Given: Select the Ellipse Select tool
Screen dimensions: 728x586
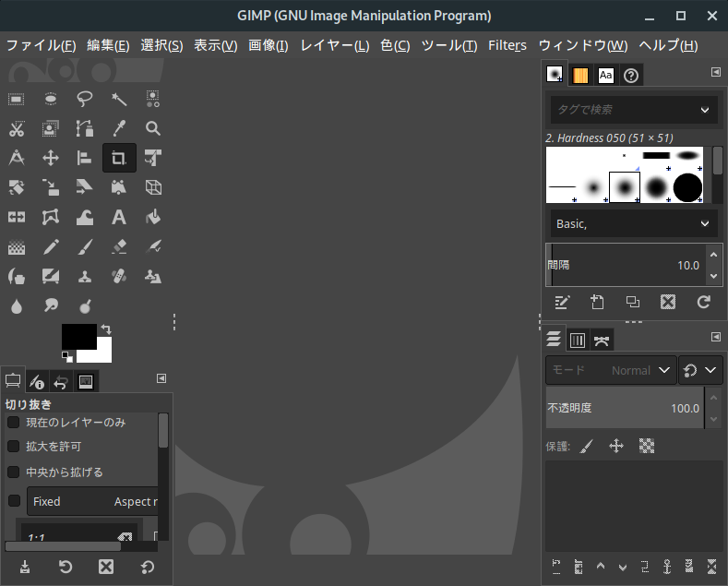Looking at the screenshot, I should pos(51,99).
